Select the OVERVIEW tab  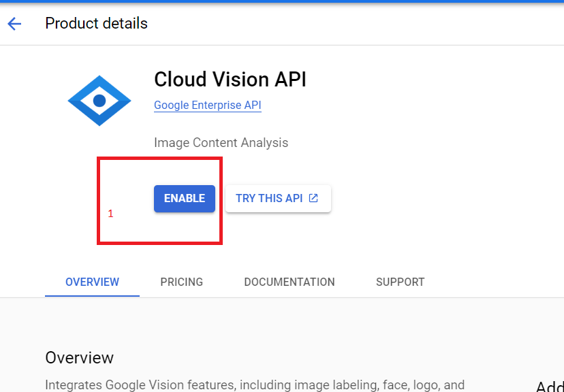92,282
